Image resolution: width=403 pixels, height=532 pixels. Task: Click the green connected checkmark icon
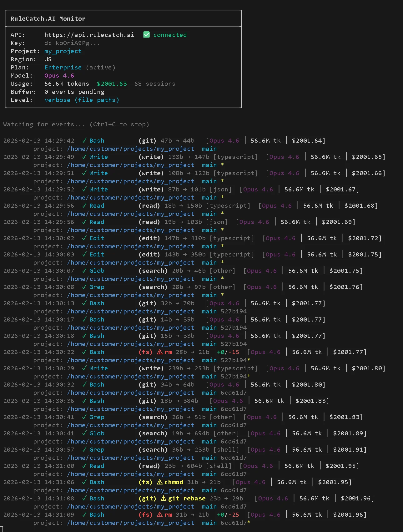pos(146,35)
